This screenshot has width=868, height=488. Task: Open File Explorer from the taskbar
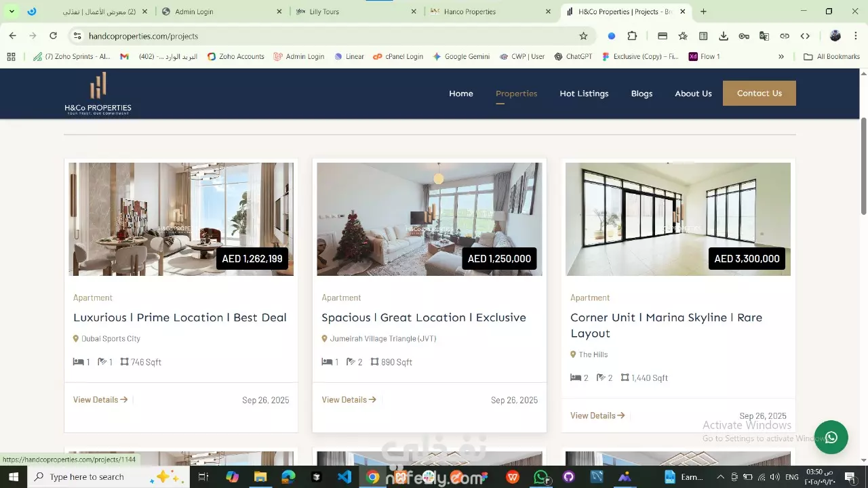[x=260, y=476]
